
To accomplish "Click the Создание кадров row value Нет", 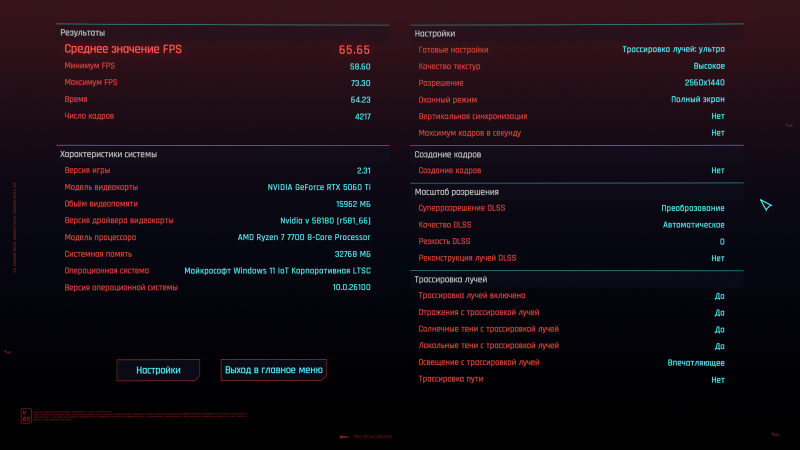I will [717, 171].
